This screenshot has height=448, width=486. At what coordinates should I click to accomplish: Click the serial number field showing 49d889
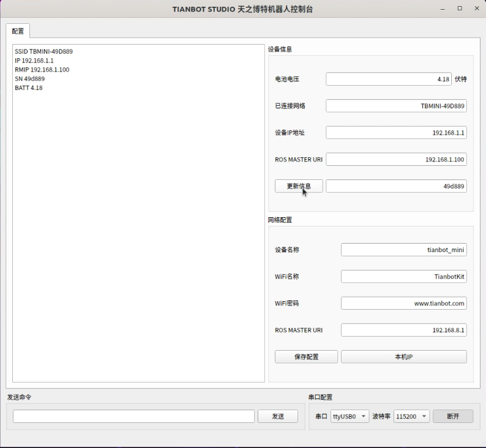tap(396, 186)
